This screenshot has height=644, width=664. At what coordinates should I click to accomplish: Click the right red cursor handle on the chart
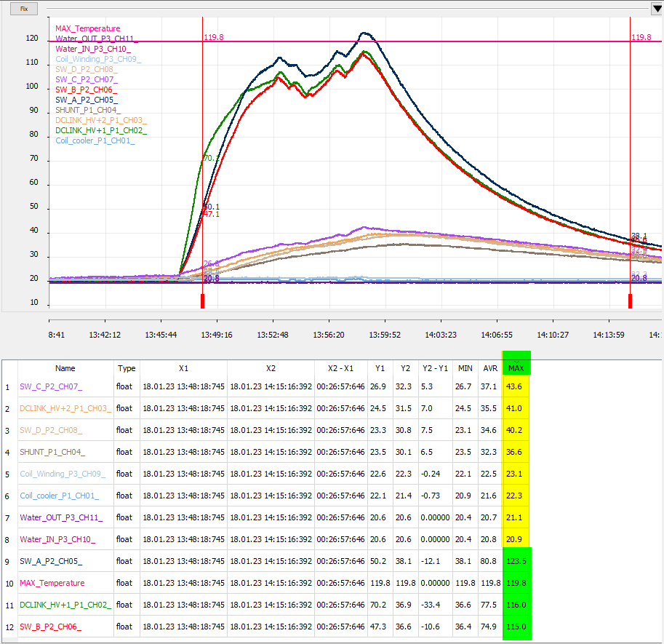[x=630, y=300]
